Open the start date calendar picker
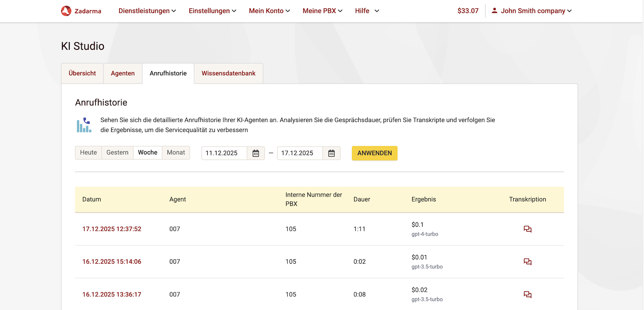Image resolution: width=644 pixels, height=310 pixels. 256,153
